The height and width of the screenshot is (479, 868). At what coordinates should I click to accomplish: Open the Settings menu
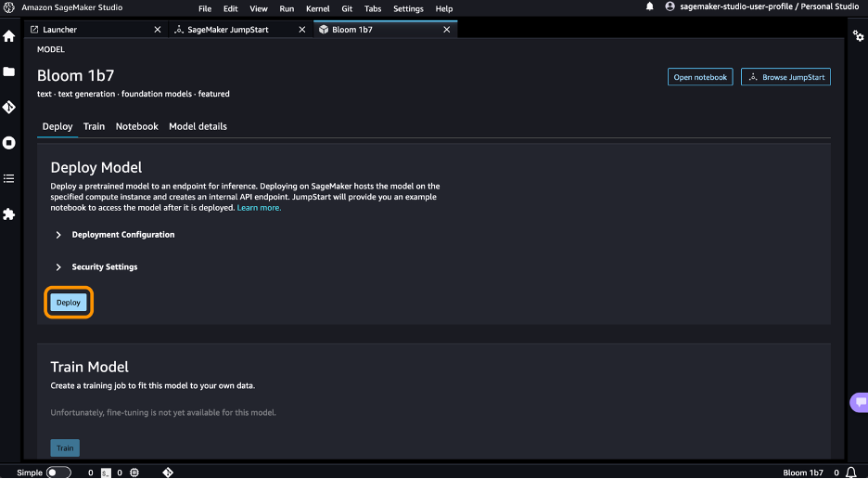click(408, 9)
